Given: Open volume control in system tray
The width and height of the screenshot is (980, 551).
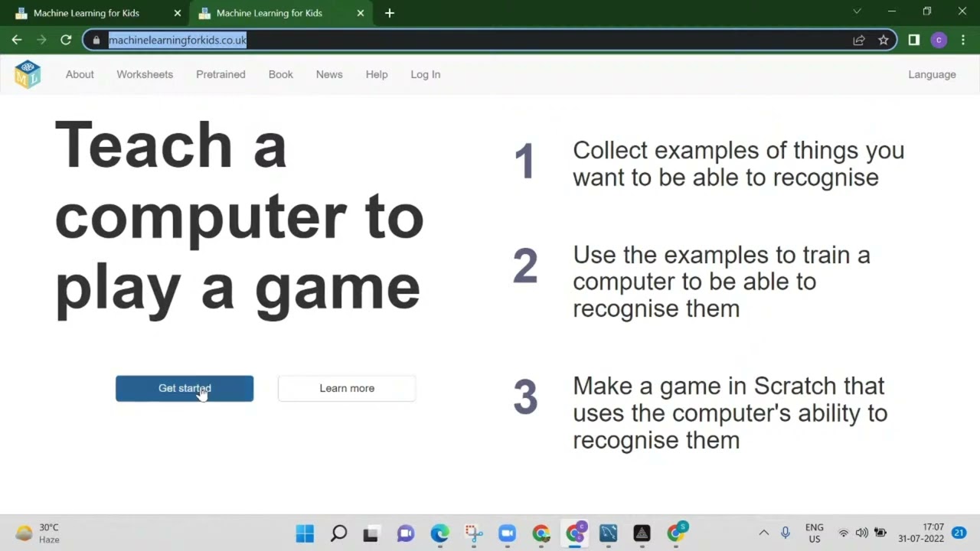Looking at the screenshot, I should (x=862, y=533).
